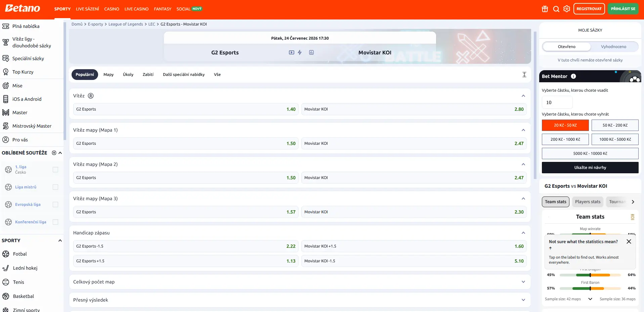644x312 pixels.
Task: Click the Registrovat button
Action: click(x=589, y=9)
